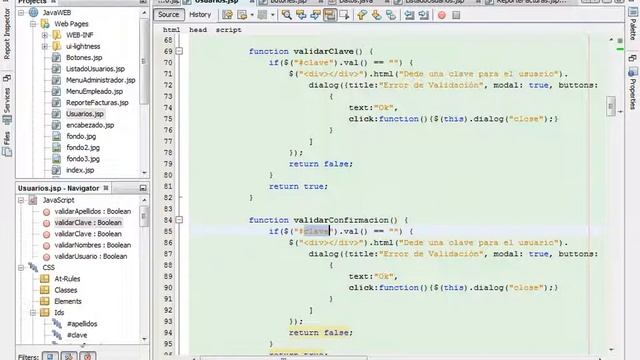This screenshot has height=360, width=640.
Task: Select #clave id in Navigator
Action: tap(77, 335)
